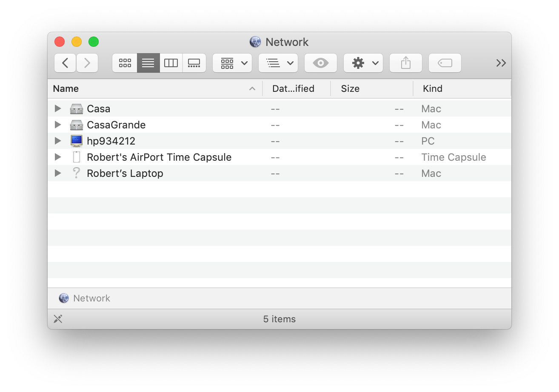The image size is (559, 392).
Task: Close the Network window with red button
Action: (60, 42)
